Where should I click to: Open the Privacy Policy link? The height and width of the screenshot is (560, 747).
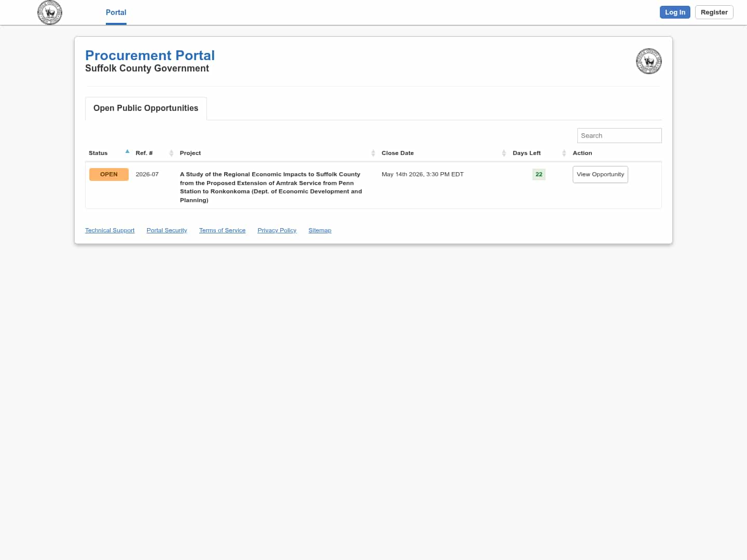point(276,230)
